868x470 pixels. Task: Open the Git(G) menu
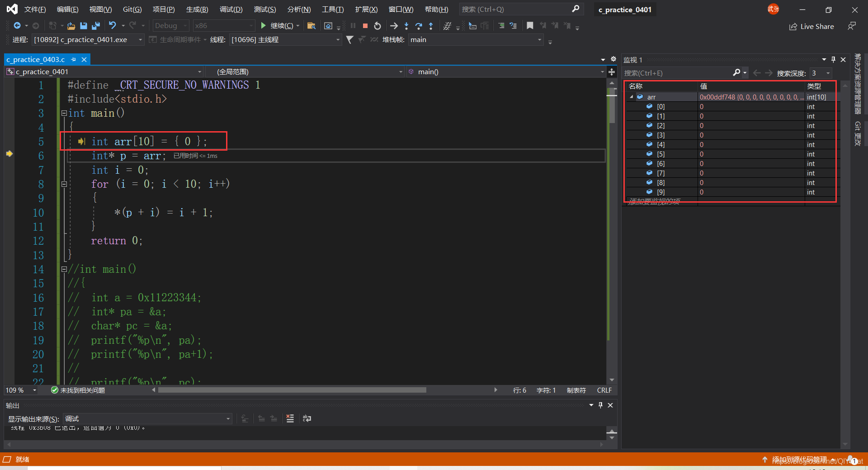pos(132,9)
